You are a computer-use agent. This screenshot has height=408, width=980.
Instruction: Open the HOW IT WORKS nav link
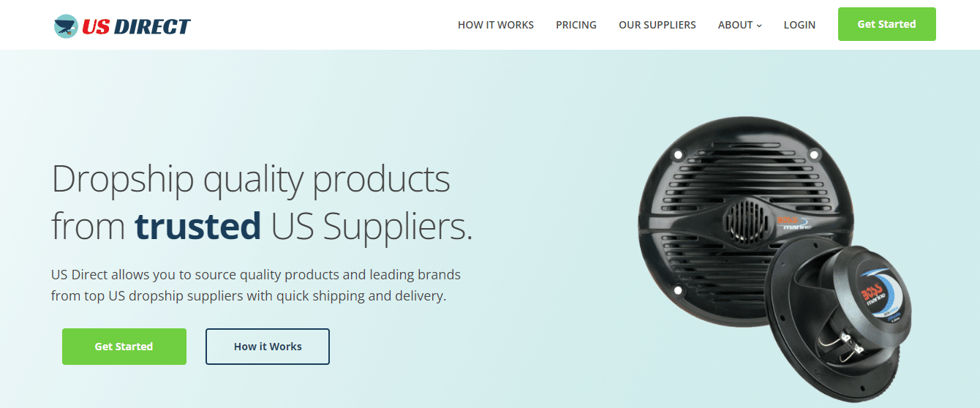point(496,25)
